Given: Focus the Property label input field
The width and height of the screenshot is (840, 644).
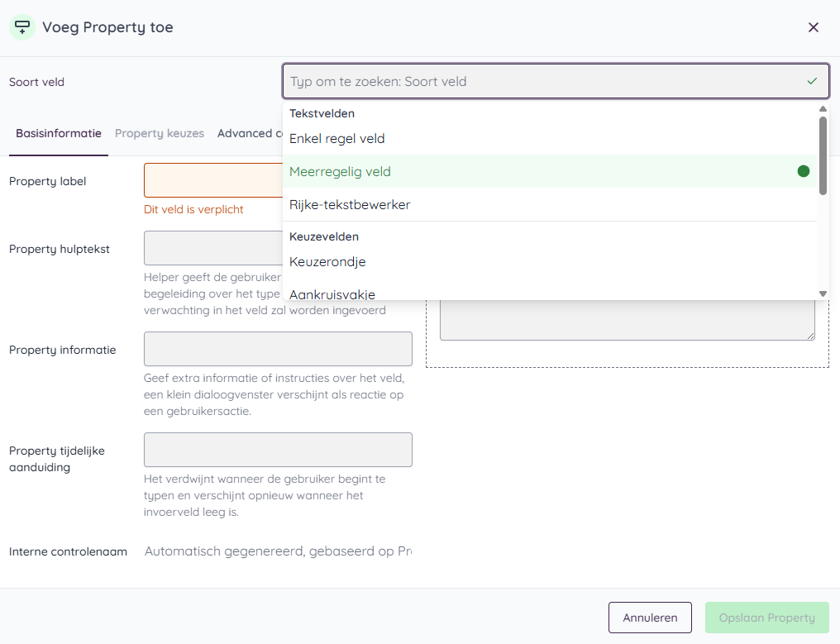Looking at the screenshot, I should coord(212,180).
